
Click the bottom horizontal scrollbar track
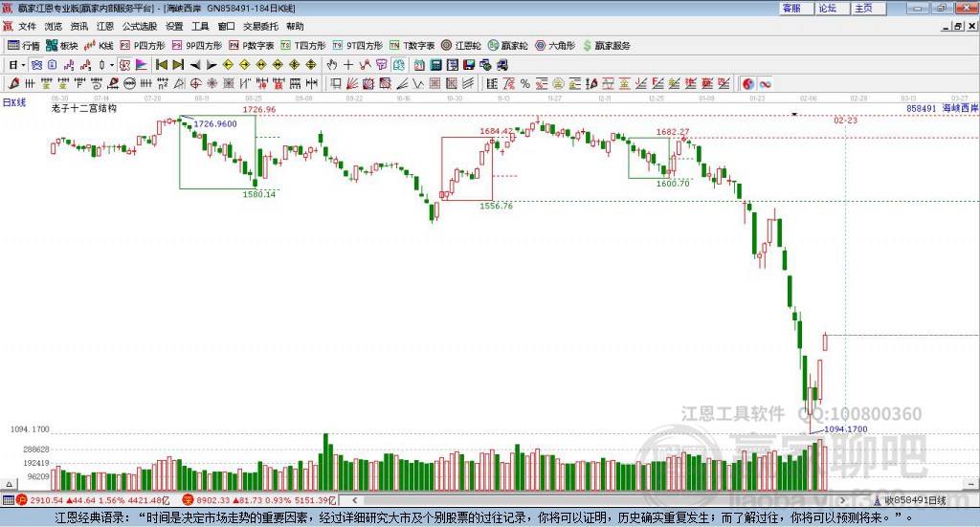pos(599,500)
